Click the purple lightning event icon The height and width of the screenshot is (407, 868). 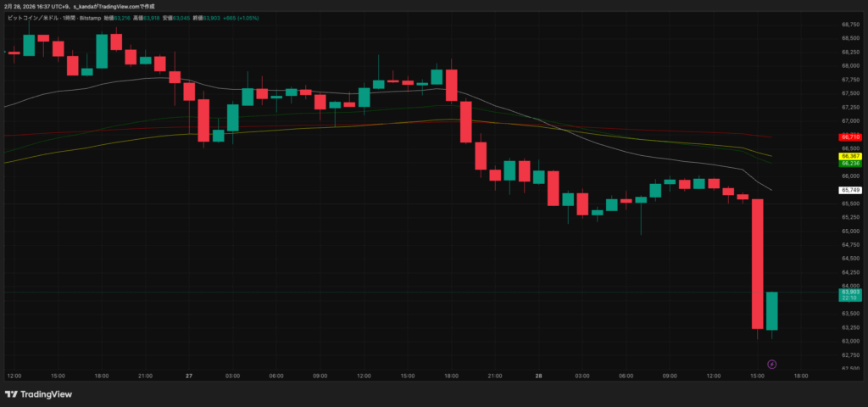(x=771, y=364)
